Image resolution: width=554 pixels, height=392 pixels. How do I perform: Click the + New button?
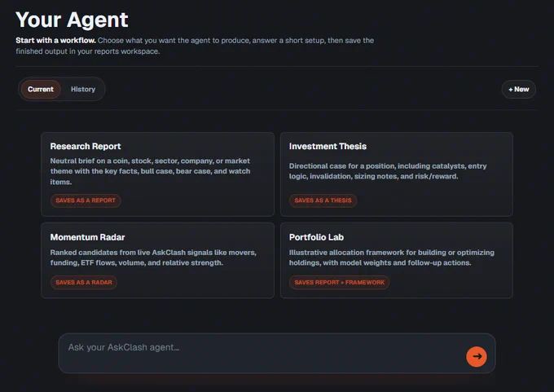pos(518,90)
